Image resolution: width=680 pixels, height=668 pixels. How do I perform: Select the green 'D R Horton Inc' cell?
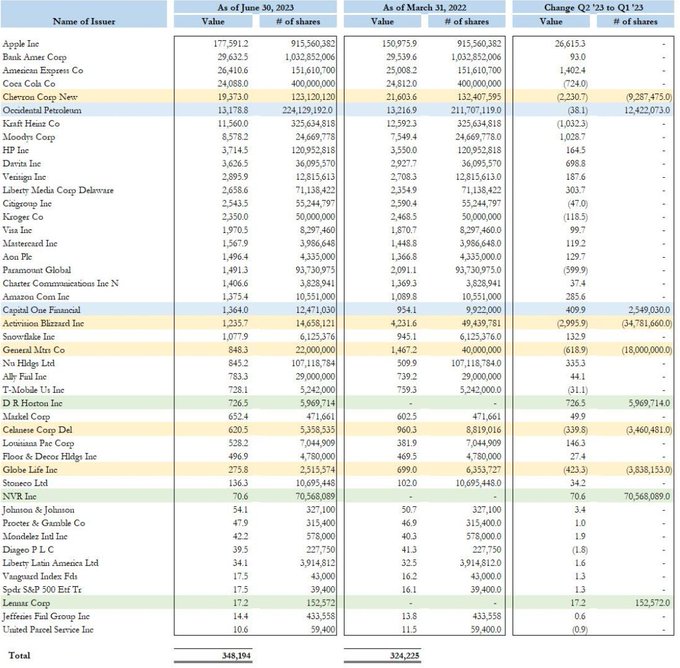(x=33, y=403)
